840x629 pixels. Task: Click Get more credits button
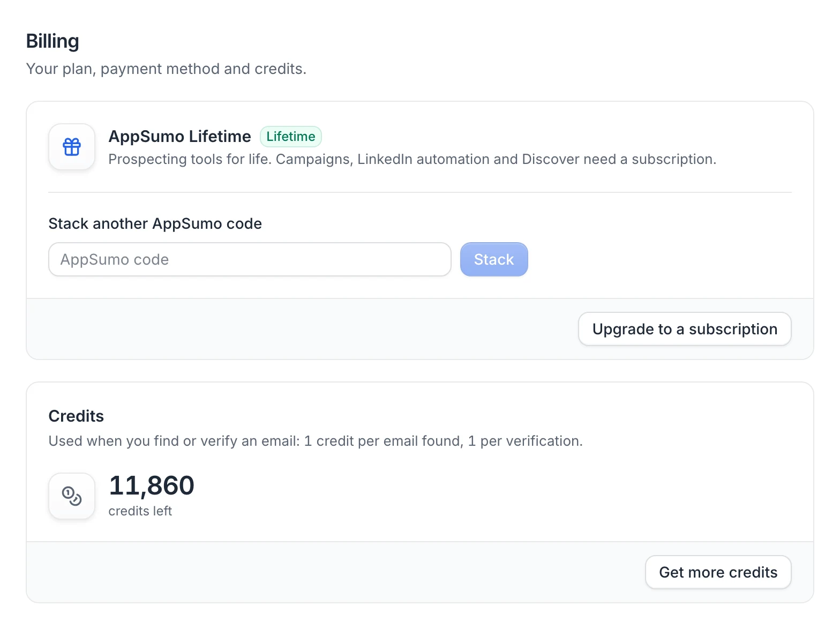pyautogui.click(x=718, y=572)
